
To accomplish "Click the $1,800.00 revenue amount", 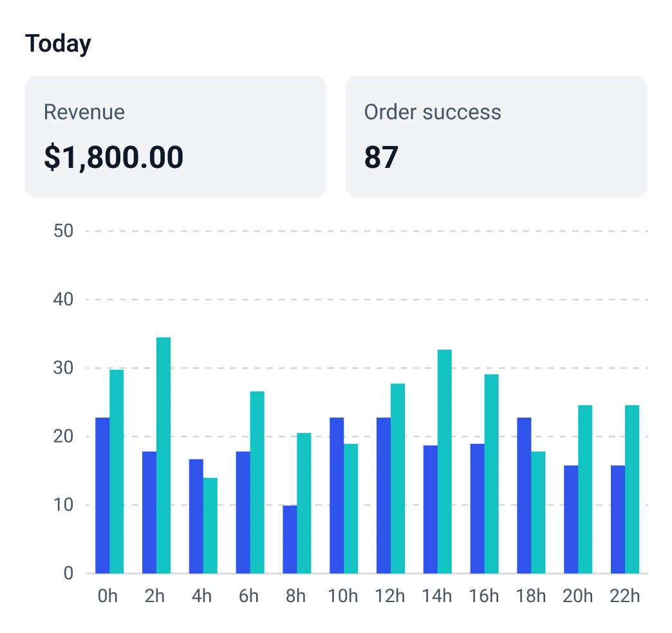I will point(113,158).
